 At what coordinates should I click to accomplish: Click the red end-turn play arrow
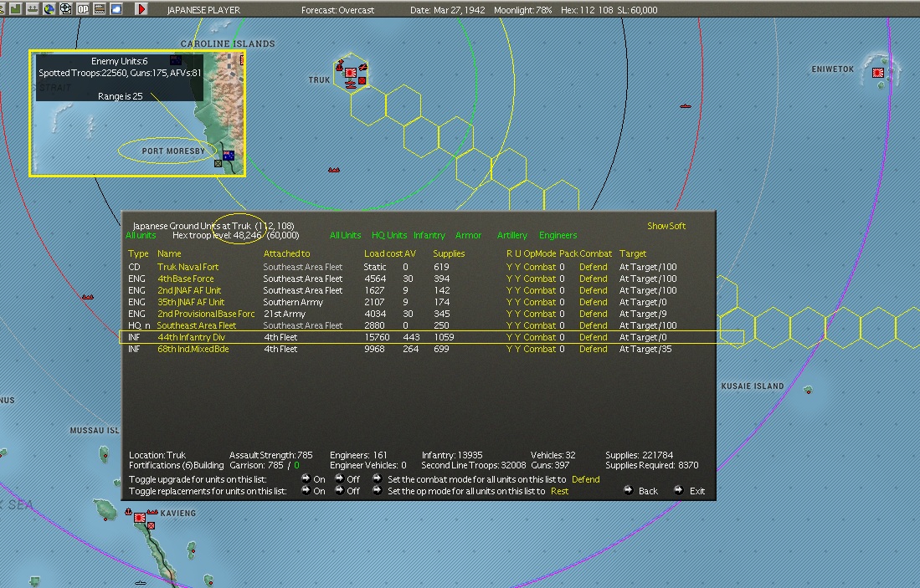pyautogui.click(x=141, y=9)
